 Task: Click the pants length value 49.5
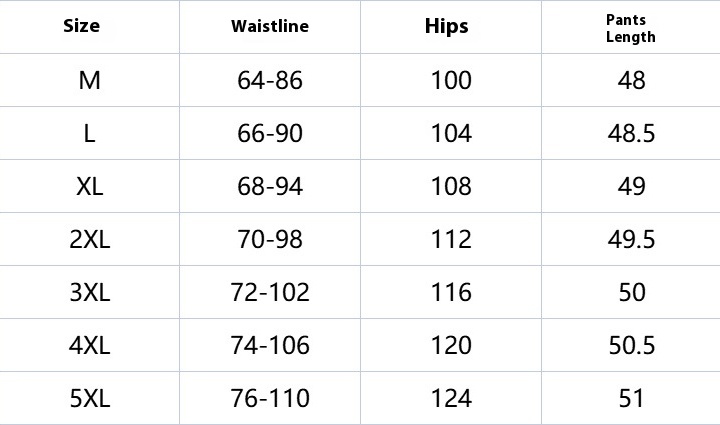(x=631, y=239)
